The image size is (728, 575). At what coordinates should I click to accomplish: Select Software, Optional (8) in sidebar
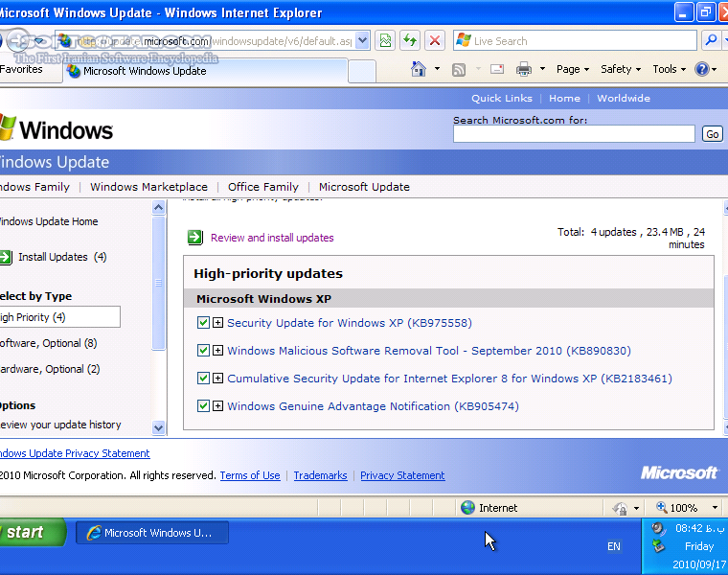tap(48, 343)
